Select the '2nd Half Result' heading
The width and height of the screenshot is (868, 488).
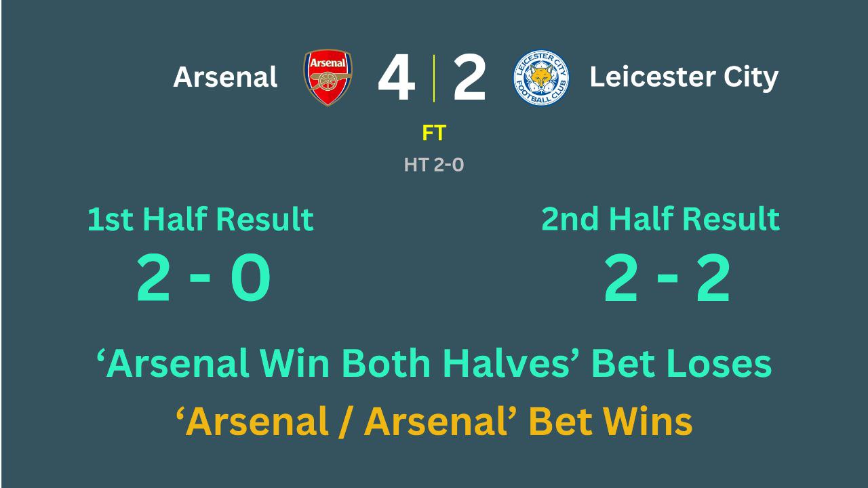tap(660, 220)
